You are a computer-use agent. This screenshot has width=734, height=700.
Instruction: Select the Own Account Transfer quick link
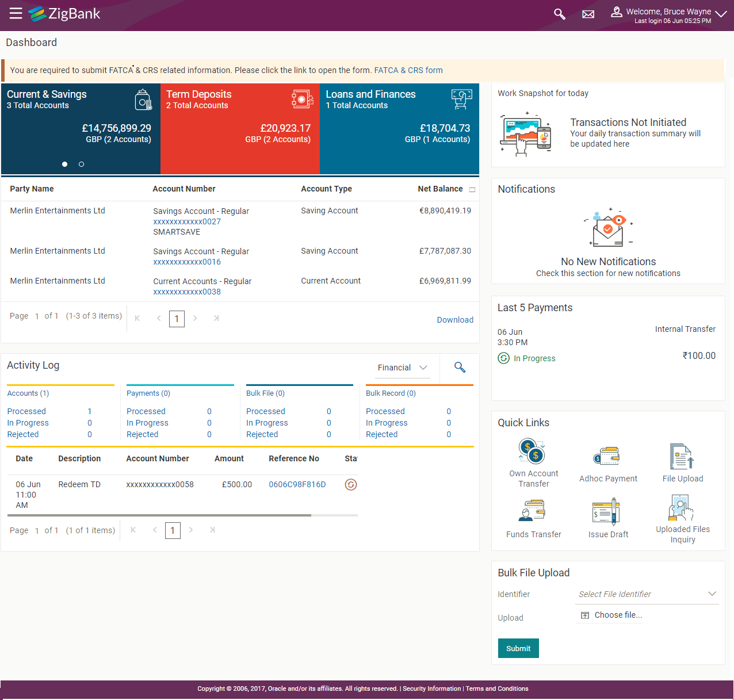[533, 460]
